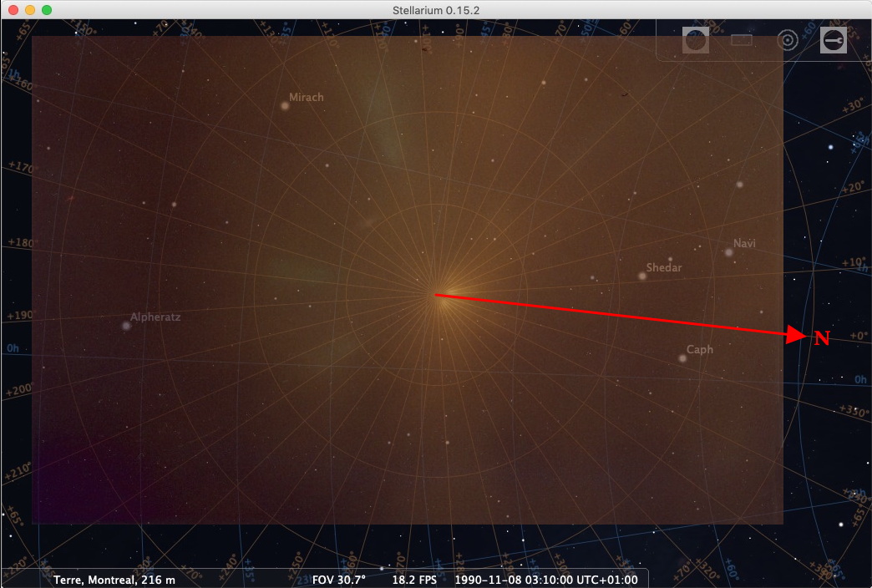872x588 pixels.
Task: Select the star Alpheratz
Action: tap(126, 326)
